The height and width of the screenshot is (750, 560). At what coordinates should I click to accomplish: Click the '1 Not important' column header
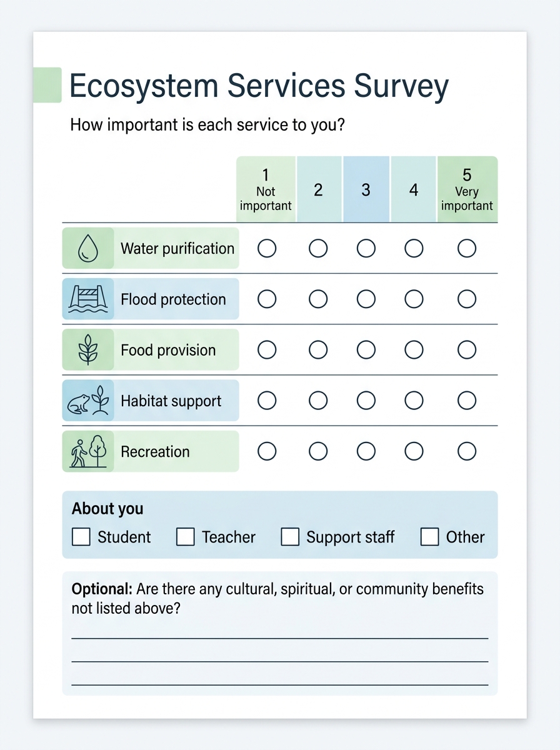pos(266,189)
